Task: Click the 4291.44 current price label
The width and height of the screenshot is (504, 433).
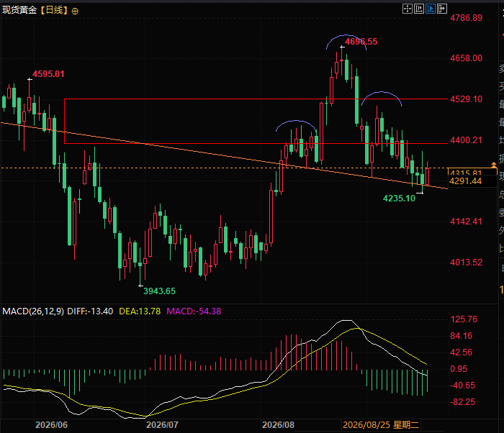Action: click(x=465, y=181)
